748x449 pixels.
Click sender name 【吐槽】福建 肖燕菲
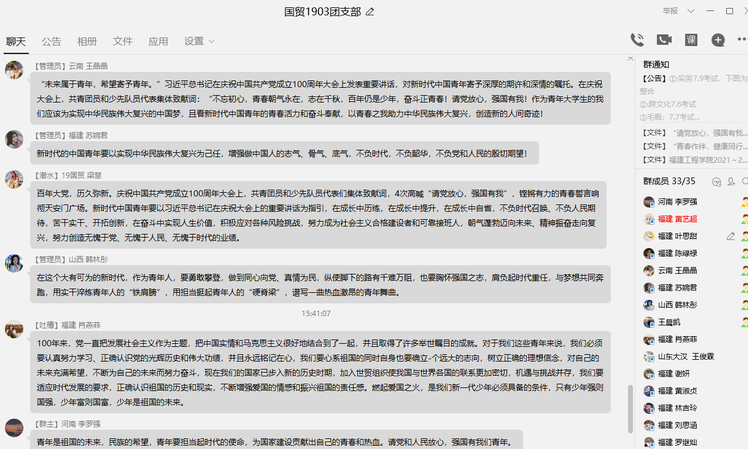coord(67,325)
